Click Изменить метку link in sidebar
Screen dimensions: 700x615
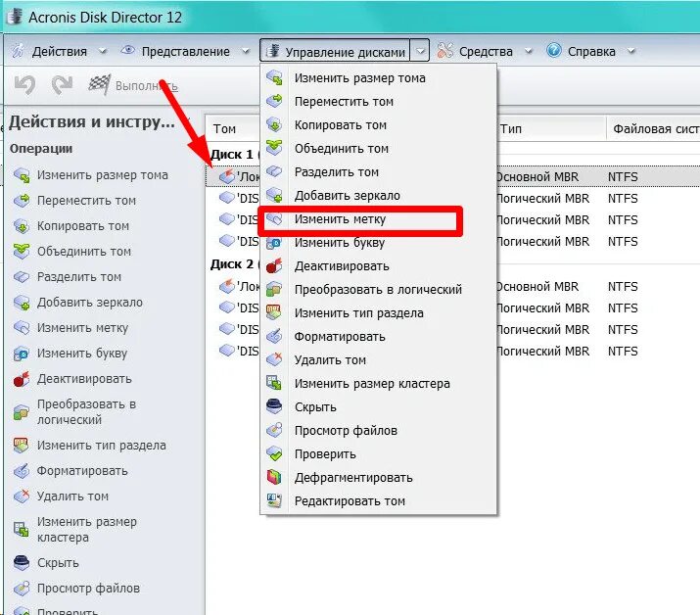click(x=82, y=328)
